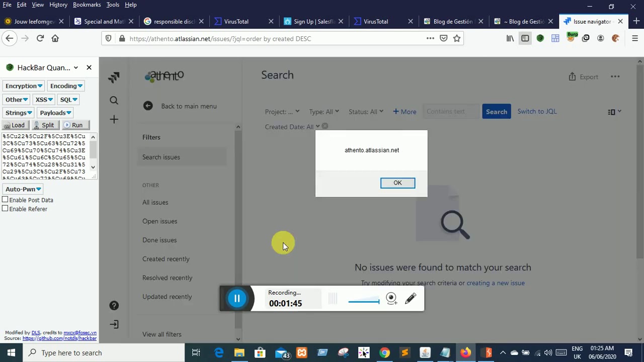Open the Firefox hamburger menu
The width and height of the screenshot is (644, 362).
pyautogui.click(x=634, y=38)
